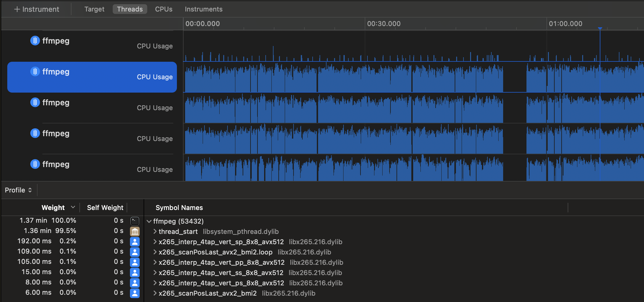
Task: Select the 1.37 min 100.0% weight cell
Action: (x=48, y=220)
